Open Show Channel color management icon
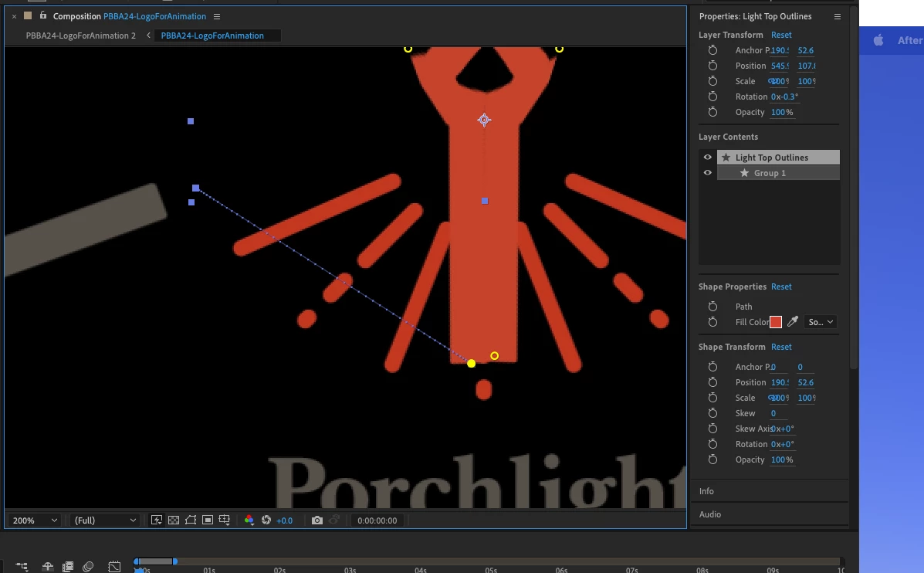 (249, 520)
